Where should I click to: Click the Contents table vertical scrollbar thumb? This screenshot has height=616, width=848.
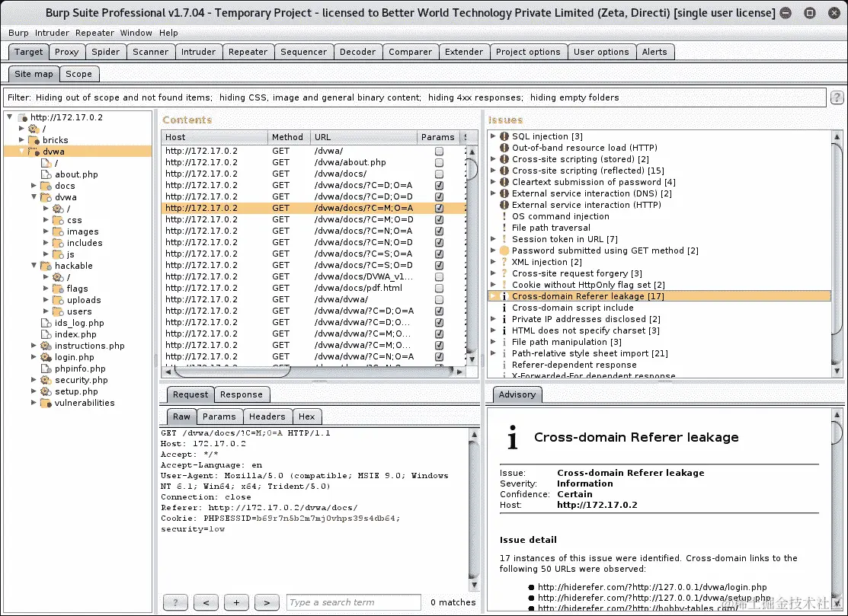[x=472, y=168]
